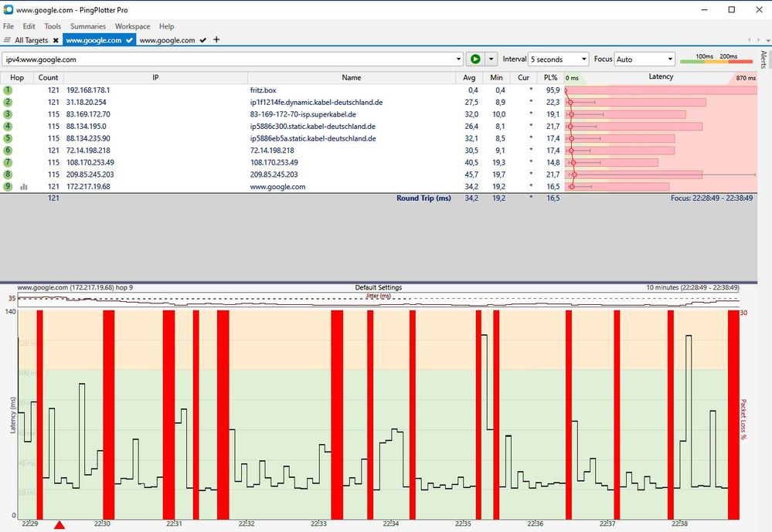Click the Name column header
This screenshot has height=532, width=772.
[x=352, y=77]
